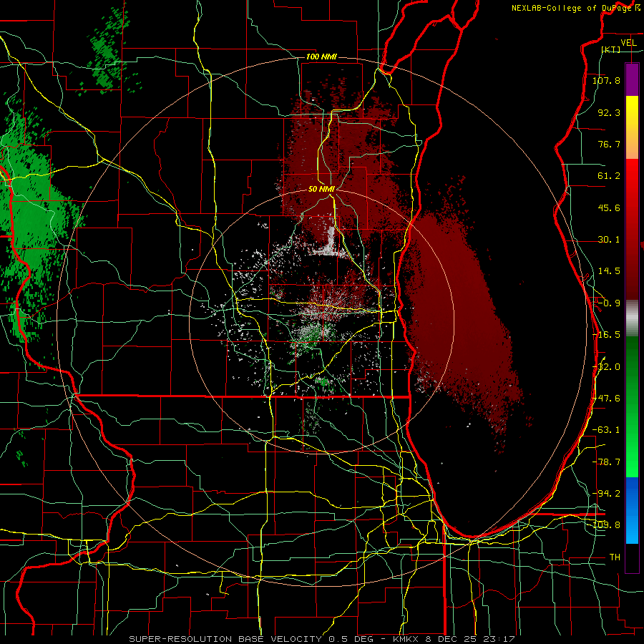Click the green segment of the color bar
The image size is (644, 644).
(632, 406)
